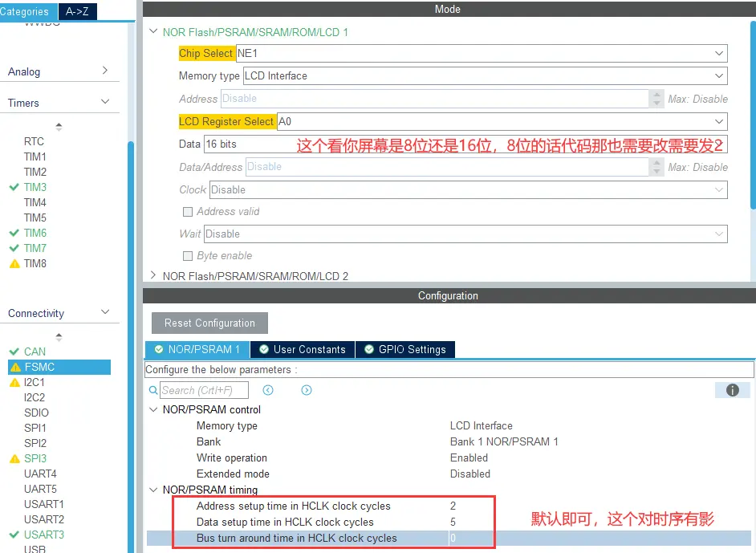
Task: Switch to the GPIO Settings tab
Action: 405,349
